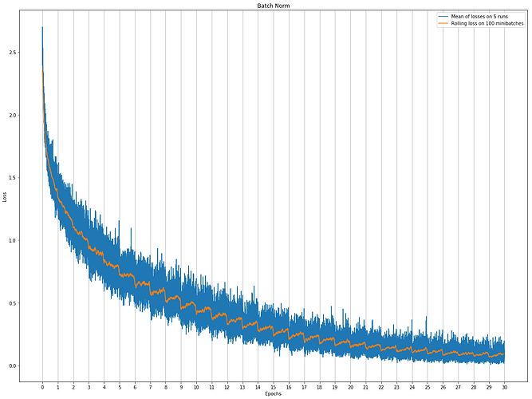Click the 0.5 tick on y-axis
This screenshot has width=532, height=399.
(x=11, y=303)
